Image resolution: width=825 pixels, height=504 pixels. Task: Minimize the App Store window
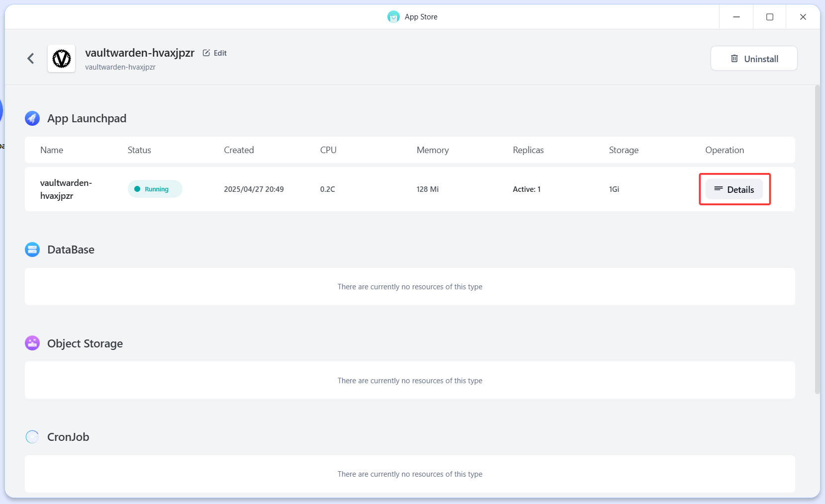pos(736,17)
